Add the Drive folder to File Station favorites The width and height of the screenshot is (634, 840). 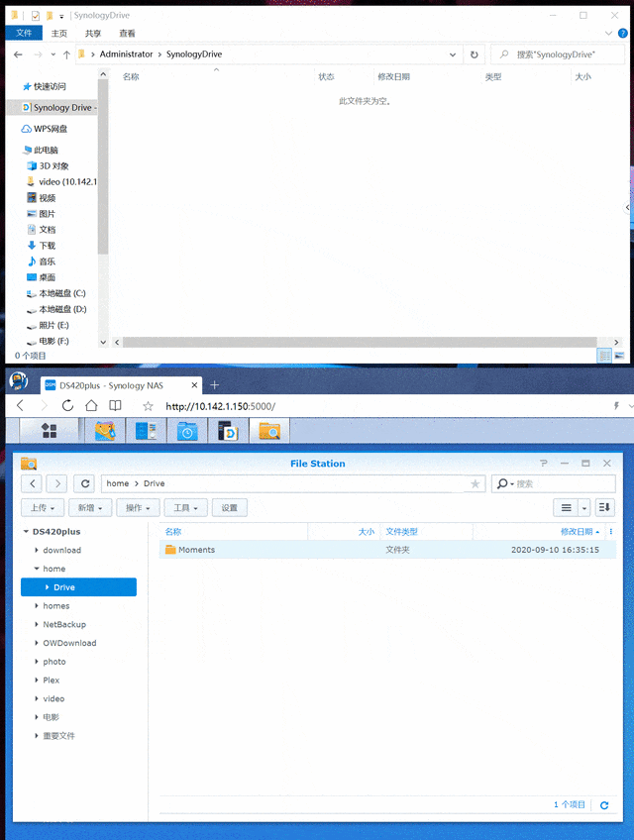pos(475,483)
